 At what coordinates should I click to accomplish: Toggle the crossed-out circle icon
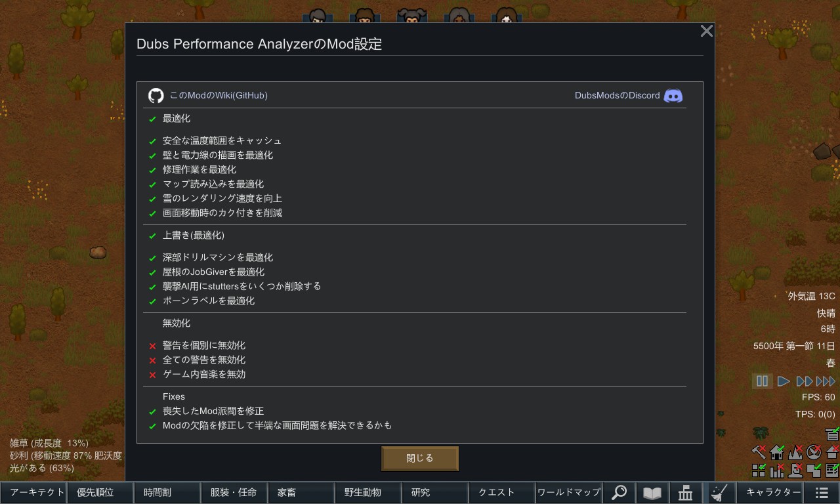(x=814, y=452)
